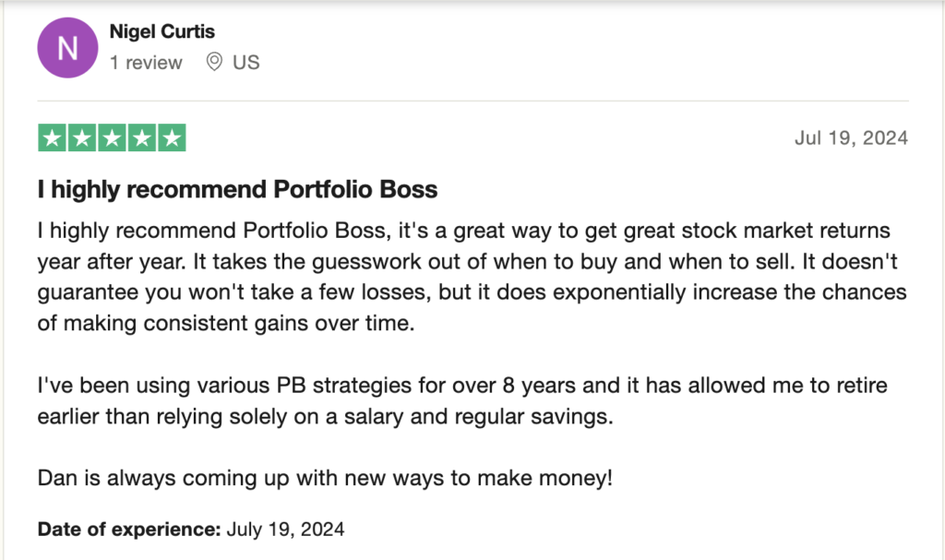Click the purple N avatar icon

pos(67,48)
